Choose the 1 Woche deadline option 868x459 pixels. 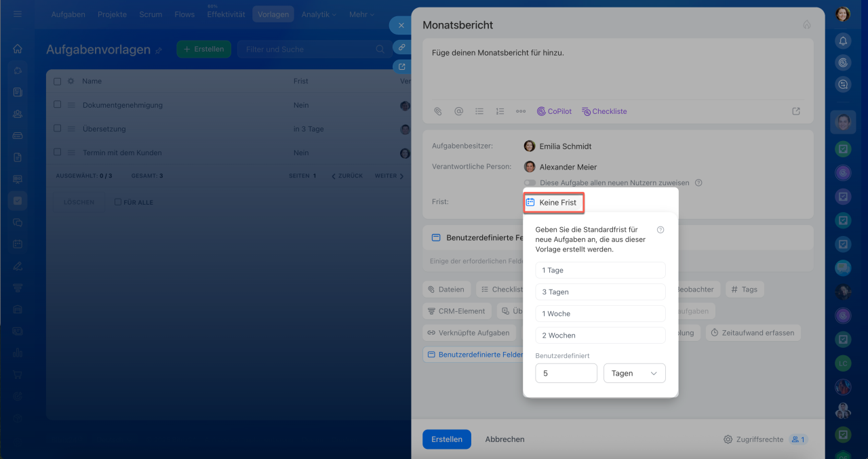(600, 313)
